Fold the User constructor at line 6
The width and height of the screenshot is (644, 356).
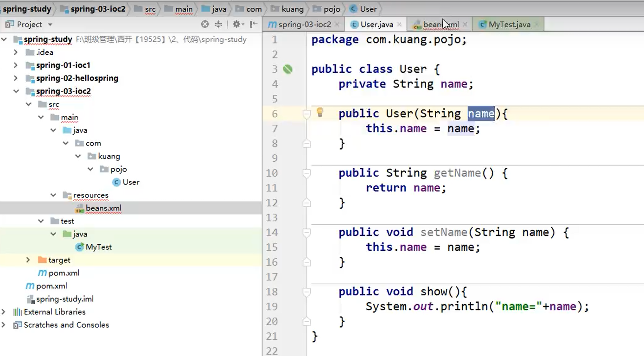coord(306,114)
